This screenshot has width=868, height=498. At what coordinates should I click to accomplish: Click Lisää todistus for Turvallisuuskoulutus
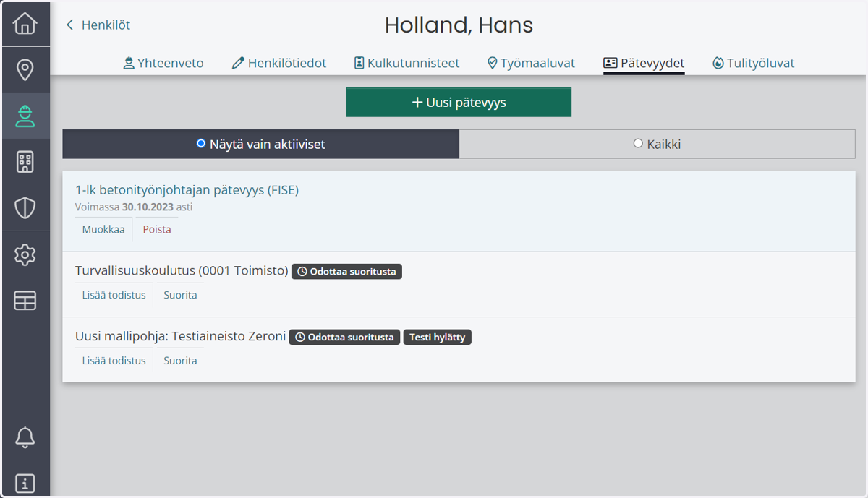tap(114, 295)
